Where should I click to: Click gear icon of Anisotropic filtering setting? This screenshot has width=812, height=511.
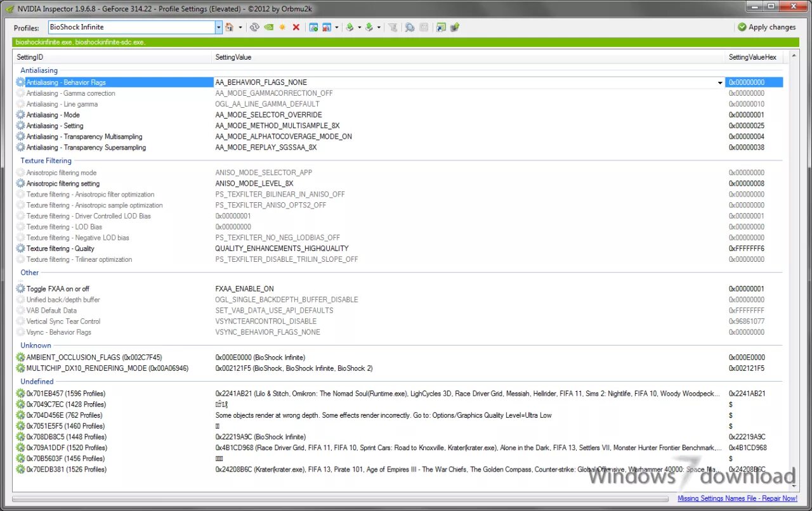(x=21, y=183)
